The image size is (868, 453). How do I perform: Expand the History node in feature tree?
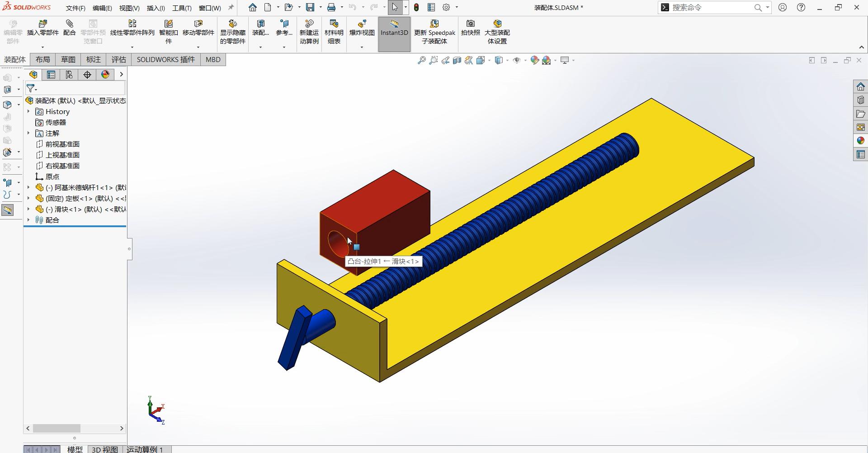pyautogui.click(x=28, y=111)
